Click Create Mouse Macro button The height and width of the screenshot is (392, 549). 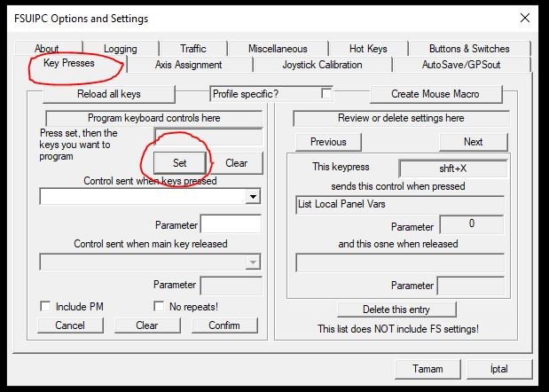(435, 94)
